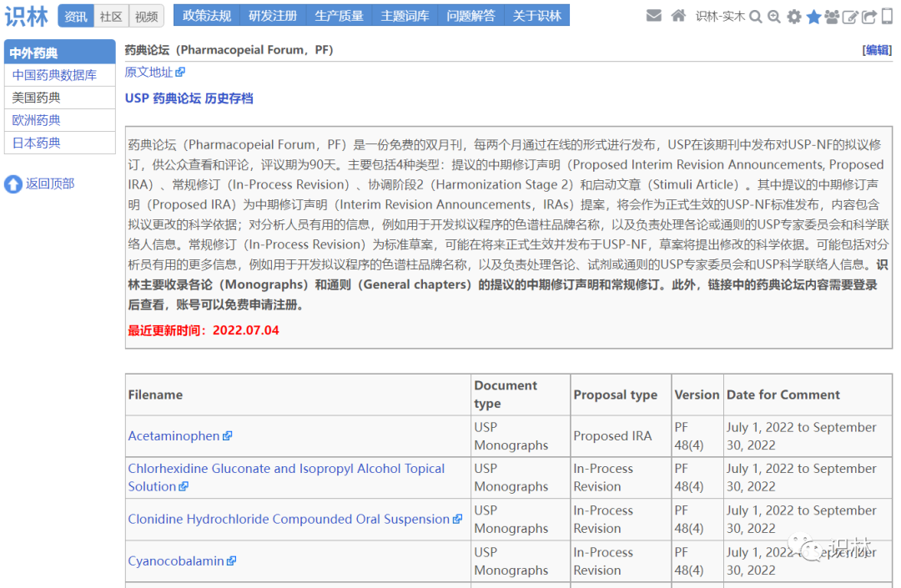Click external link icon after Clonidine Hydrochloride row
Image resolution: width=901 pixels, height=588 pixels.
pyautogui.click(x=457, y=519)
